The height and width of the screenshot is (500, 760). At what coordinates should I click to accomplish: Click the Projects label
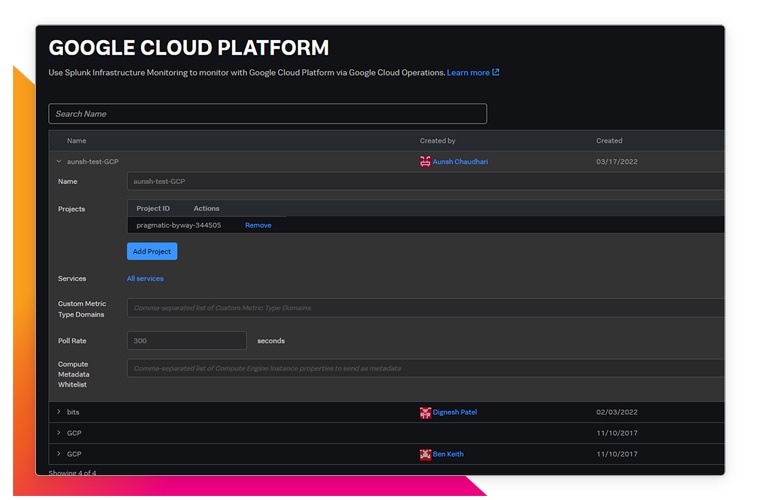coord(71,209)
